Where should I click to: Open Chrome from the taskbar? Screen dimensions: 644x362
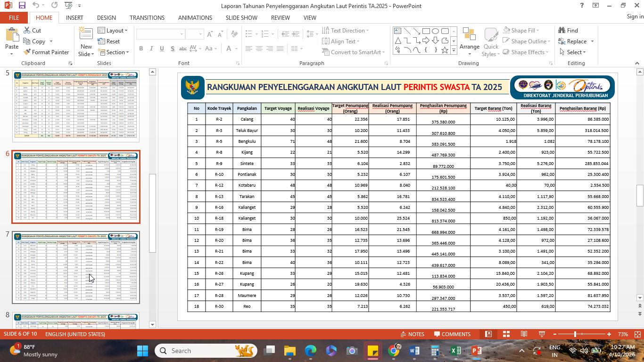click(394, 351)
